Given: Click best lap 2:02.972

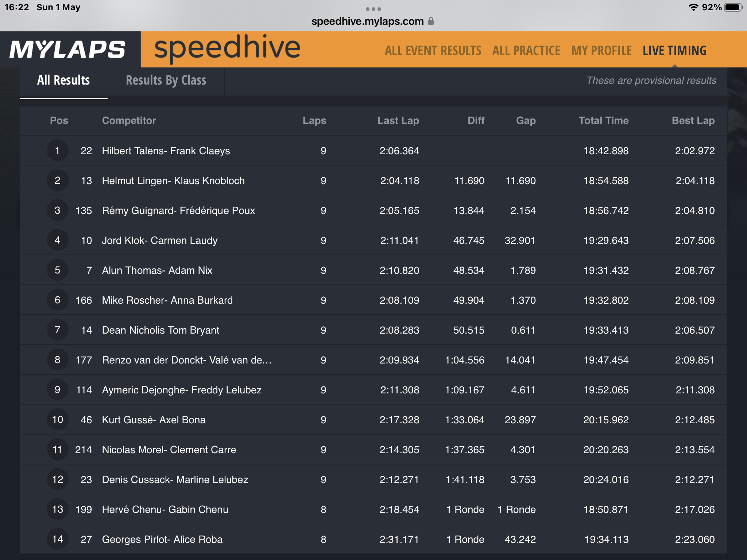Looking at the screenshot, I should [695, 151].
